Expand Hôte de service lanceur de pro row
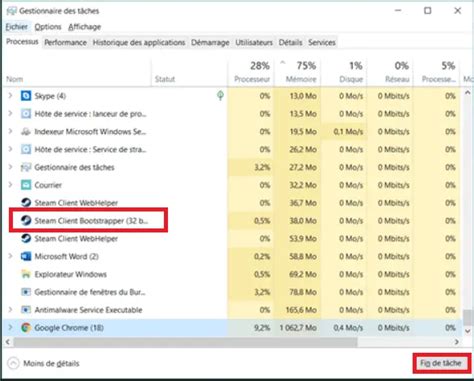474x381 pixels. pos(10,114)
